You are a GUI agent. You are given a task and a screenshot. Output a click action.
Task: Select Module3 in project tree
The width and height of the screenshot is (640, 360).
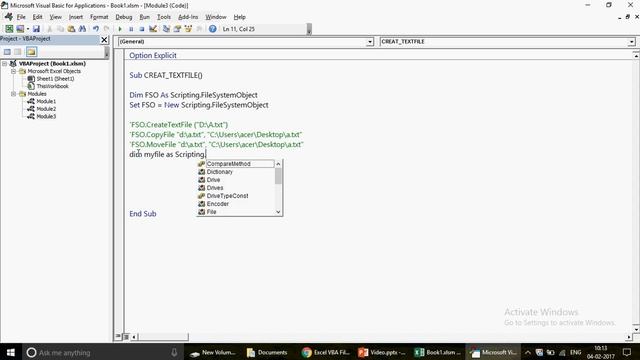click(46, 116)
